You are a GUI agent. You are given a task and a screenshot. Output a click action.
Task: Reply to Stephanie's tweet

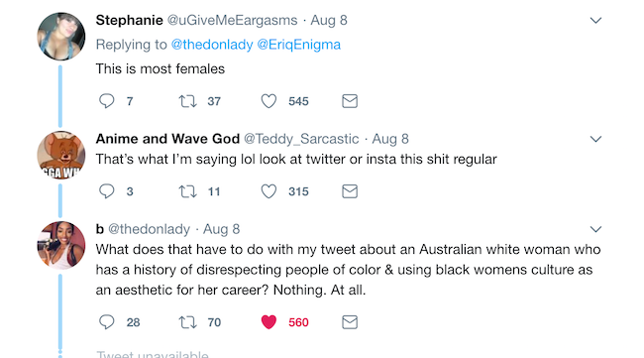(x=106, y=101)
